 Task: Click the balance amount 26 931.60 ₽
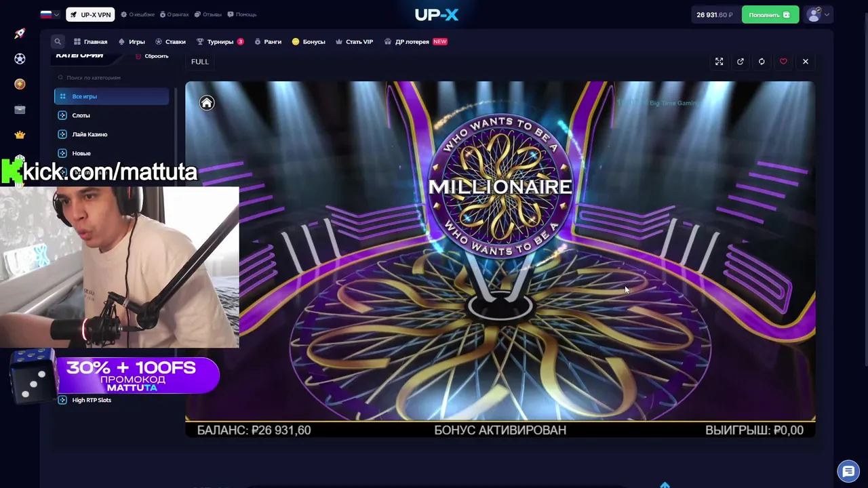click(x=714, y=15)
